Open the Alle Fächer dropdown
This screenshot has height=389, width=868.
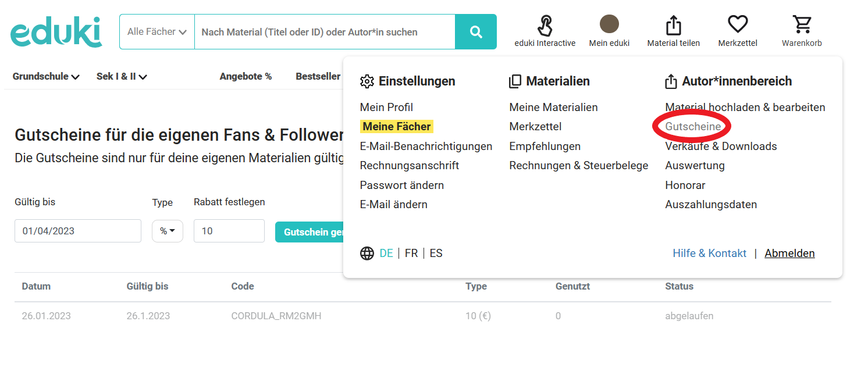click(156, 31)
